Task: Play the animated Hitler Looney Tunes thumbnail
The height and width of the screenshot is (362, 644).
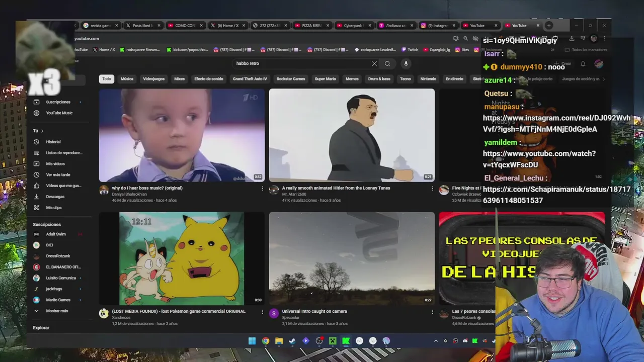Action: tap(352, 135)
